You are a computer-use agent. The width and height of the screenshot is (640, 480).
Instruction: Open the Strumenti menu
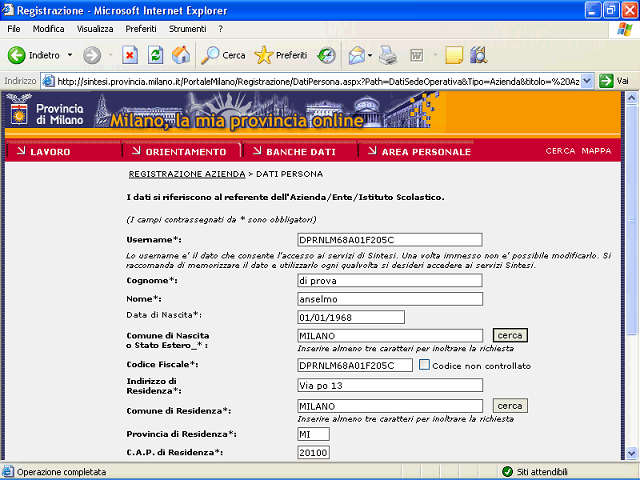(x=188, y=29)
